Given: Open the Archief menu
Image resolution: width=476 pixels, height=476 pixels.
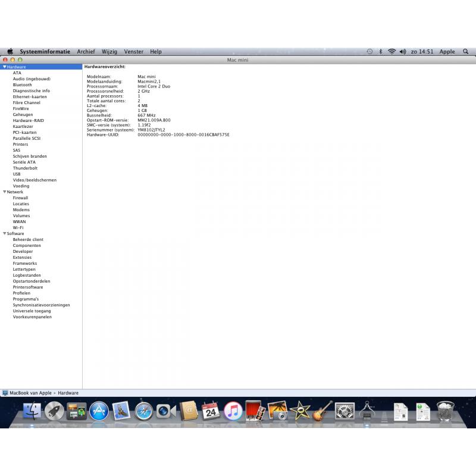Looking at the screenshot, I should [86, 52].
